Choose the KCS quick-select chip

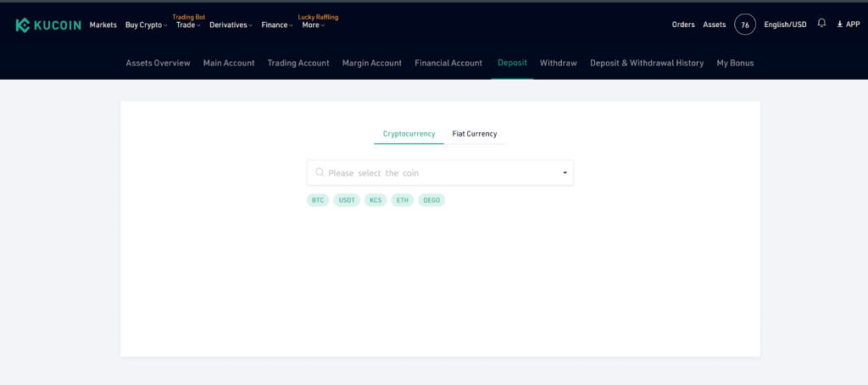pos(376,200)
